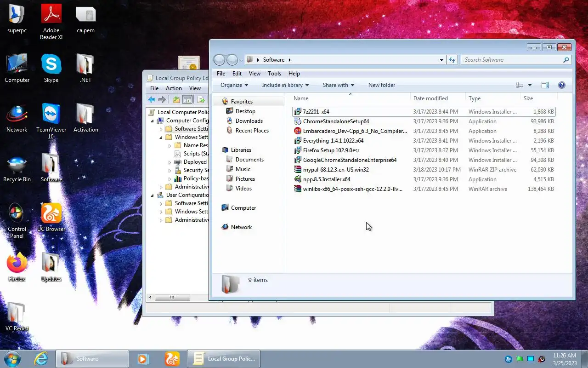Viewport: 588px width, 368px height.
Task: Open the Explorer Help question mark icon
Action: [561, 85]
